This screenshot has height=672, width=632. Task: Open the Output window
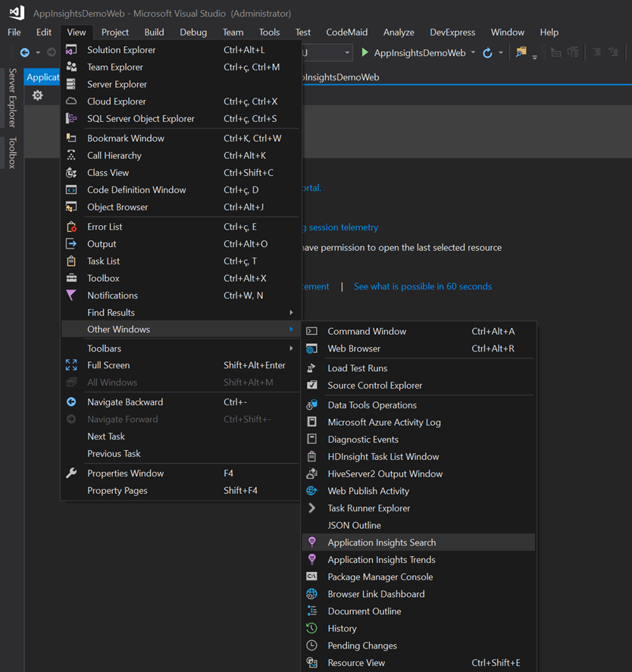[x=180, y=243]
